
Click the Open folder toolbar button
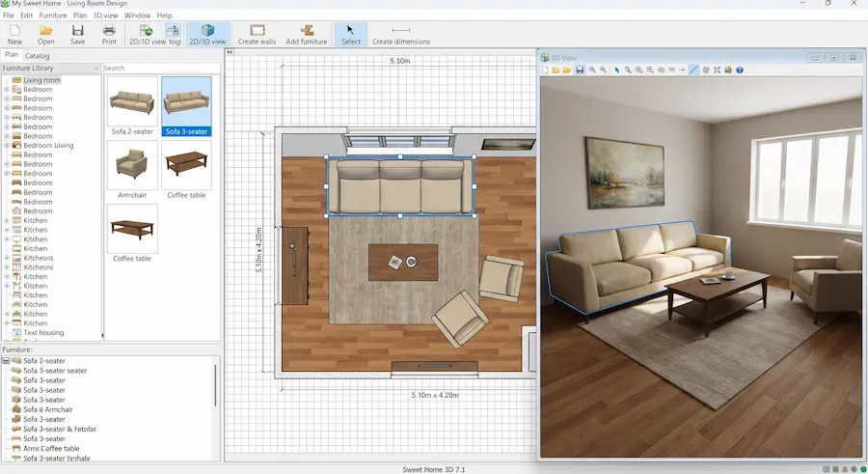pos(46,35)
